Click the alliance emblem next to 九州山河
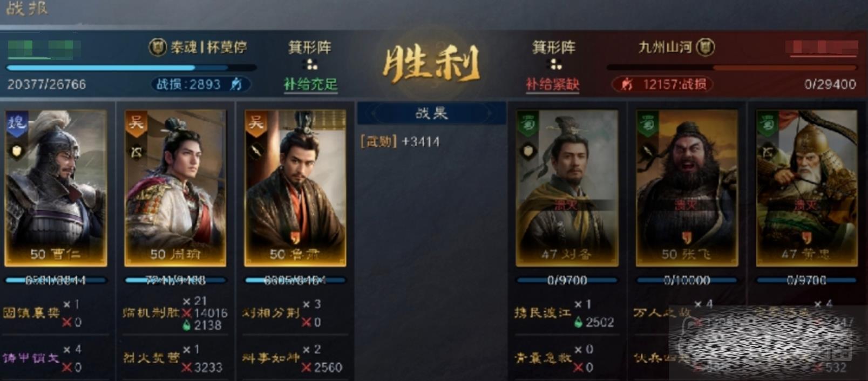Viewport: 868px width, 381px height. [705, 47]
